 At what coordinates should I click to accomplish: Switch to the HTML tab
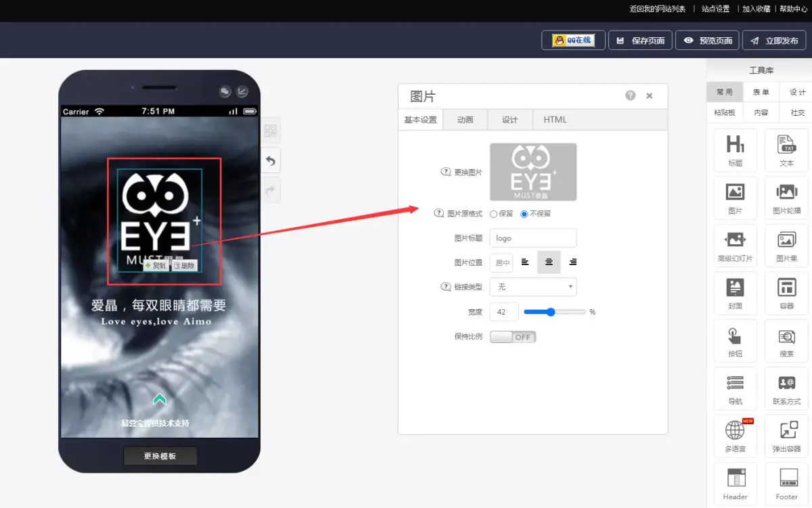[x=555, y=120]
